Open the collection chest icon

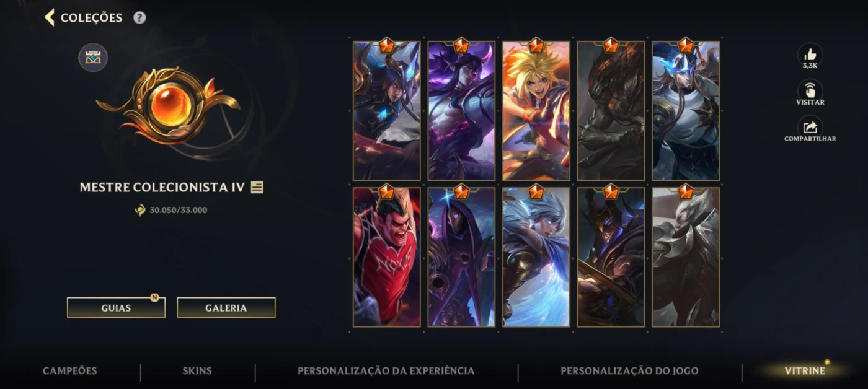coord(93,58)
